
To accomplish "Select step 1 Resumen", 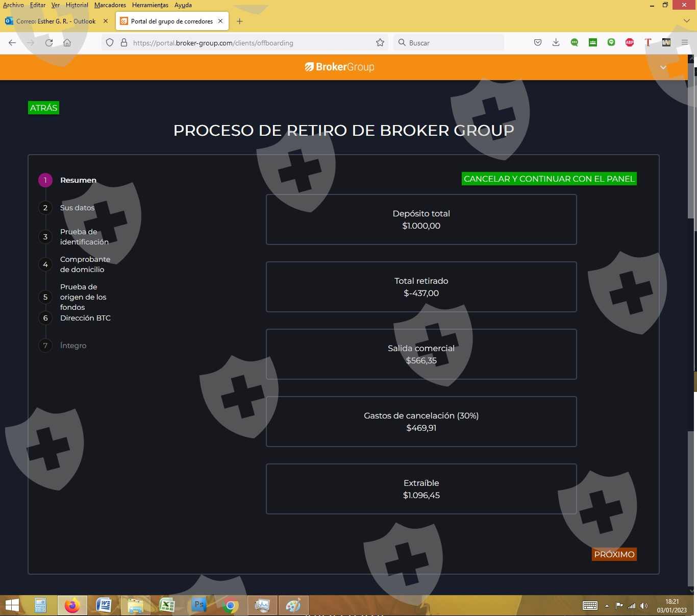I will [x=68, y=180].
